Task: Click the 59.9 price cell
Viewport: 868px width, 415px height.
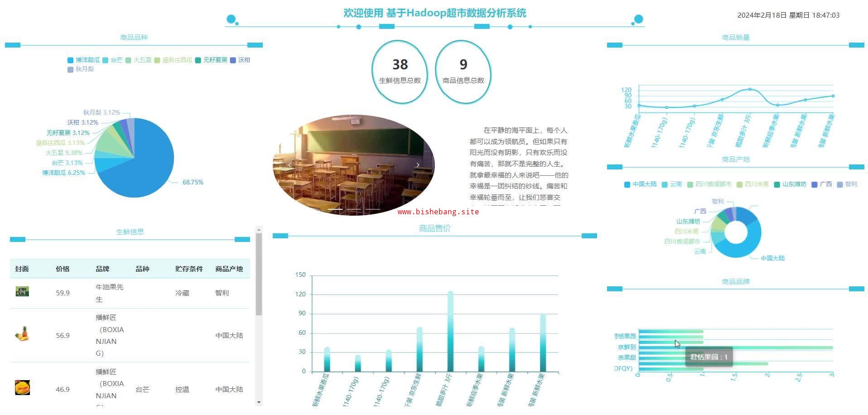Action: coord(63,293)
